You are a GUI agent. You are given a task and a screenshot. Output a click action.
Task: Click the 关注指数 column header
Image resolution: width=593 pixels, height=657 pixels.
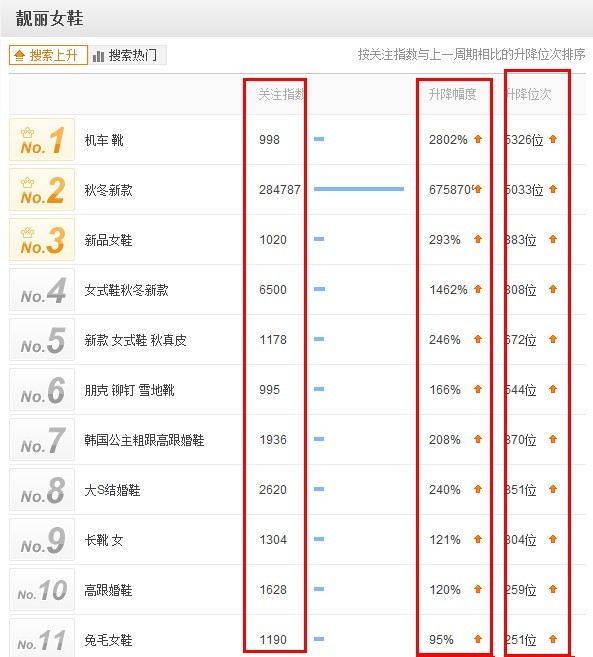point(281,94)
